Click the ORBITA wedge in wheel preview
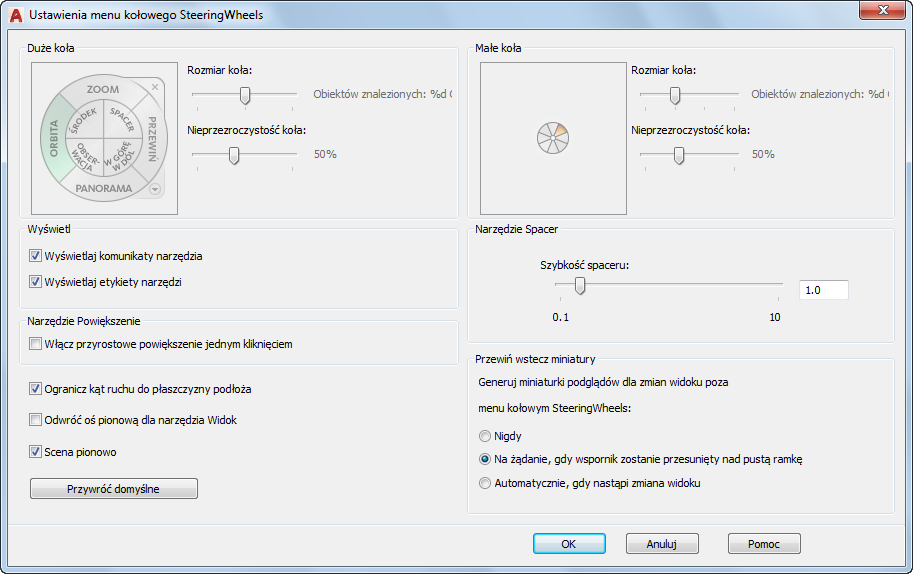This screenshot has width=913, height=574. (x=54, y=139)
